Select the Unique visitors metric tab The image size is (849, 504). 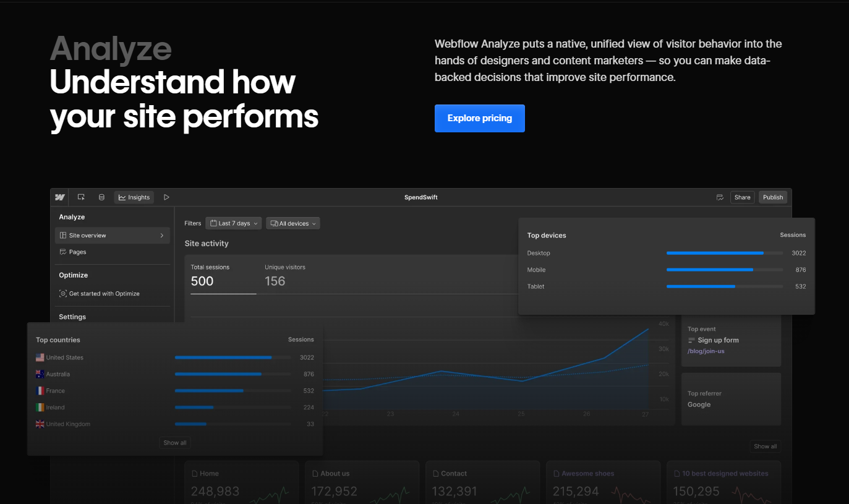(285, 276)
